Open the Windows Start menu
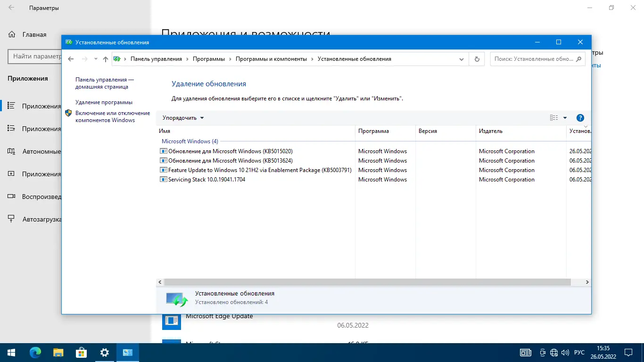This screenshot has height=362, width=644. [11, 353]
